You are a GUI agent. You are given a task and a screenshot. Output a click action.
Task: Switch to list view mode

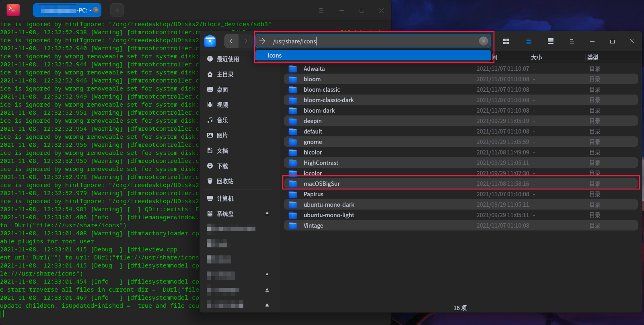[x=529, y=41]
